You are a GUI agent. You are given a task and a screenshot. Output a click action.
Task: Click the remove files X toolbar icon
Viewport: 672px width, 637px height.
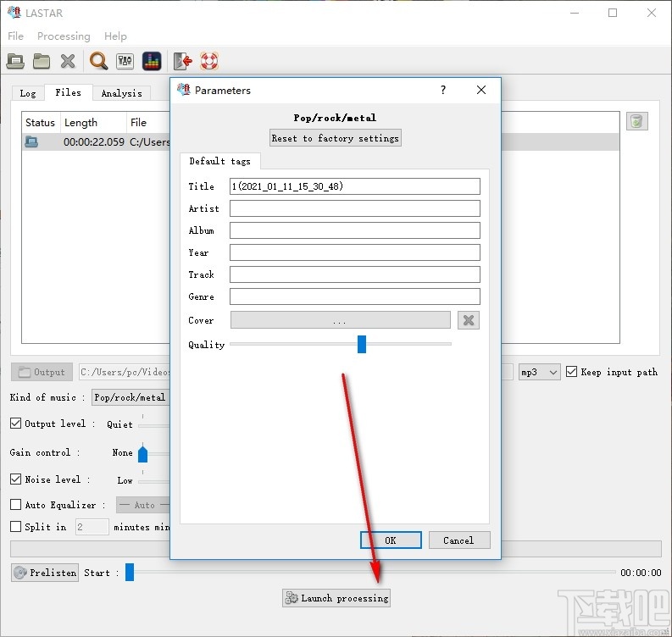(68, 61)
